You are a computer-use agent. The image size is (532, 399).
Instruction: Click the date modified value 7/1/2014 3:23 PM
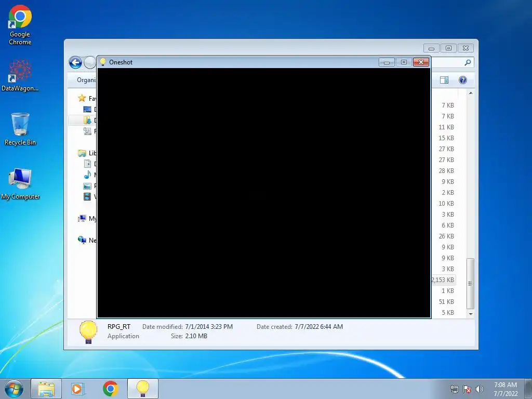tap(209, 327)
